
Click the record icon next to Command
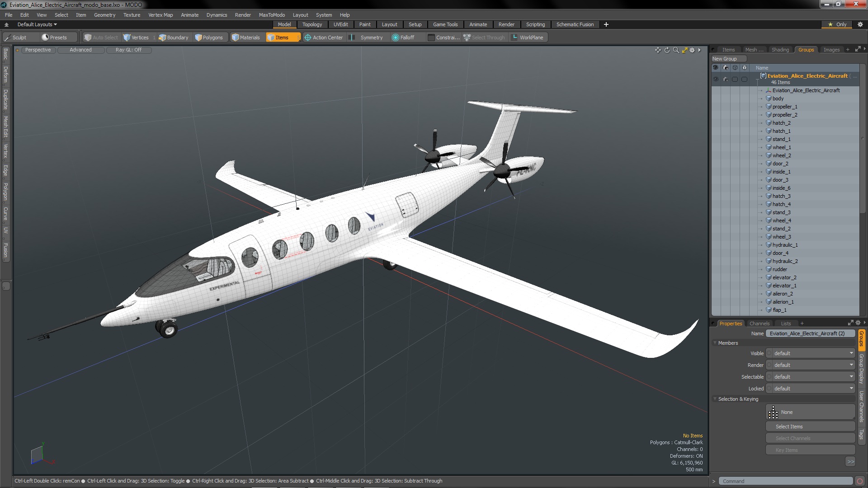click(x=860, y=481)
